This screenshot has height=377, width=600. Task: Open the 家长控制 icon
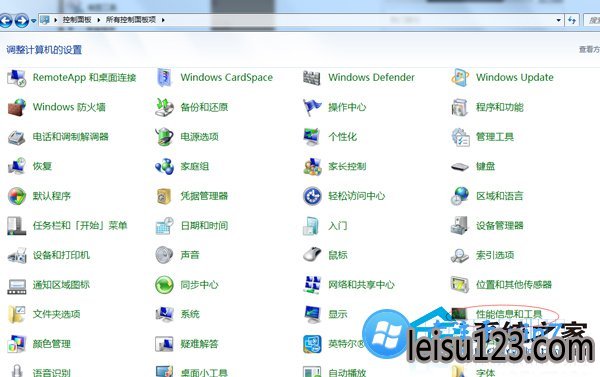(x=312, y=166)
